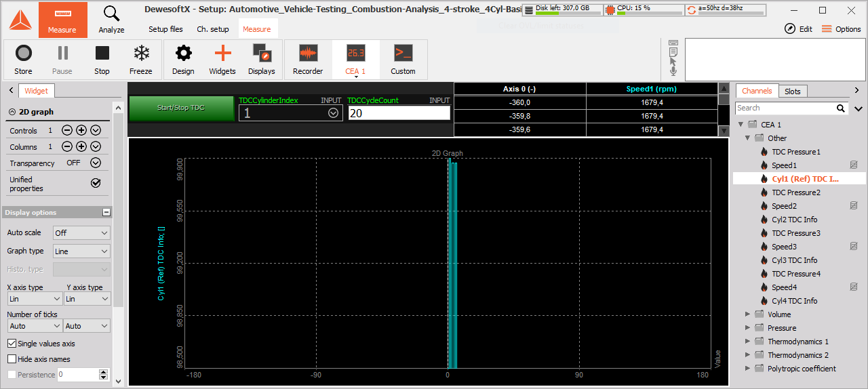Click the Start/Stop TDC button
868x389 pixels.
pyautogui.click(x=182, y=108)
